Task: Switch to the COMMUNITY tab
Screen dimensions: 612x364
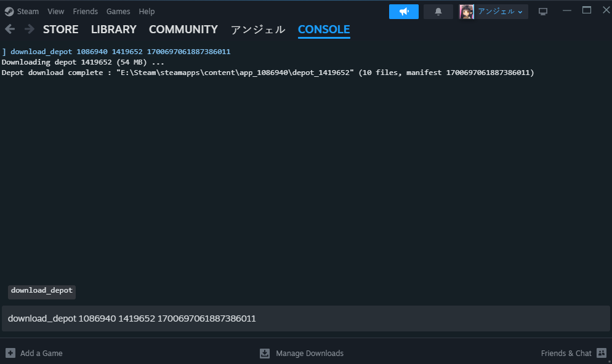Action: click(183, 30)
